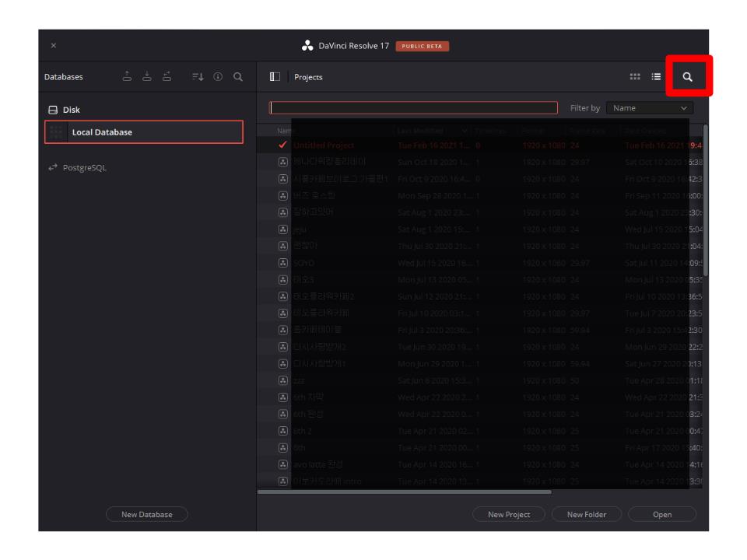Image resolution: width=747 pixels, height=560 pixels.
Task: Click project icon of Sun Oct 18 row
Action: coord(283,162)
